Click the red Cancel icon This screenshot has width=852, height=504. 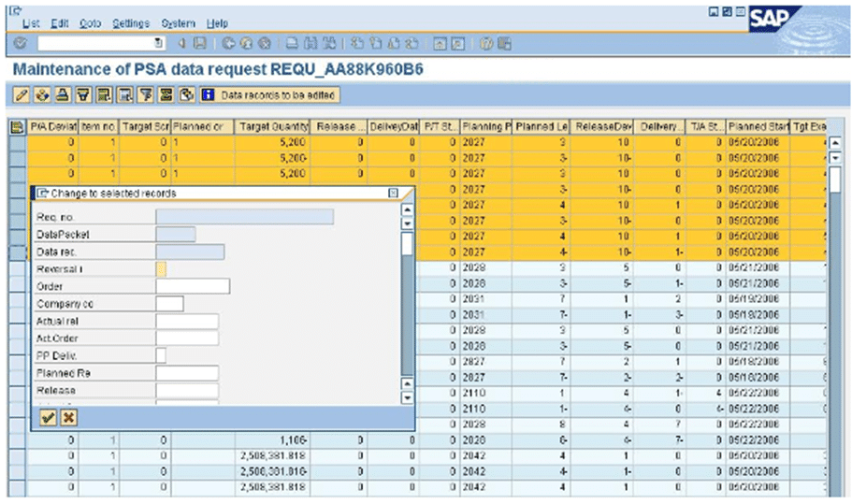pos(265,43)
